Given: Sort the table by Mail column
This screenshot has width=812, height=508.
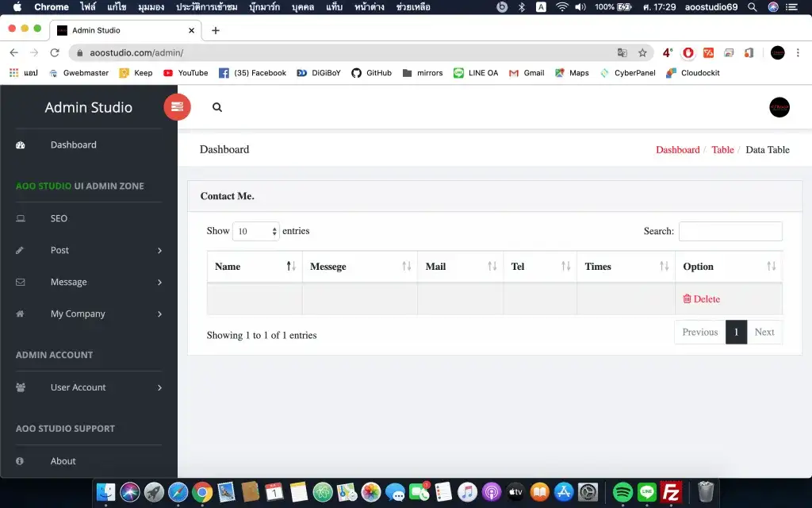Looking at the screenshot, I should point(461,267).
